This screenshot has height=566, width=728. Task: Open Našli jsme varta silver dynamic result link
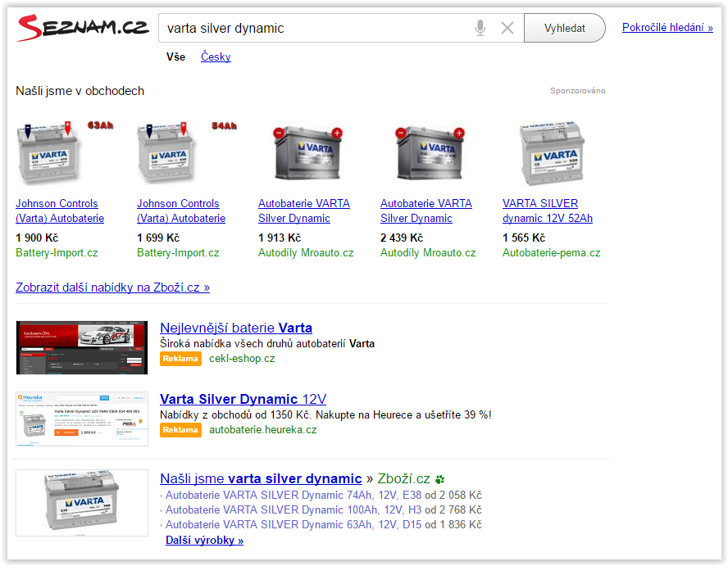[x=261, y=479]
